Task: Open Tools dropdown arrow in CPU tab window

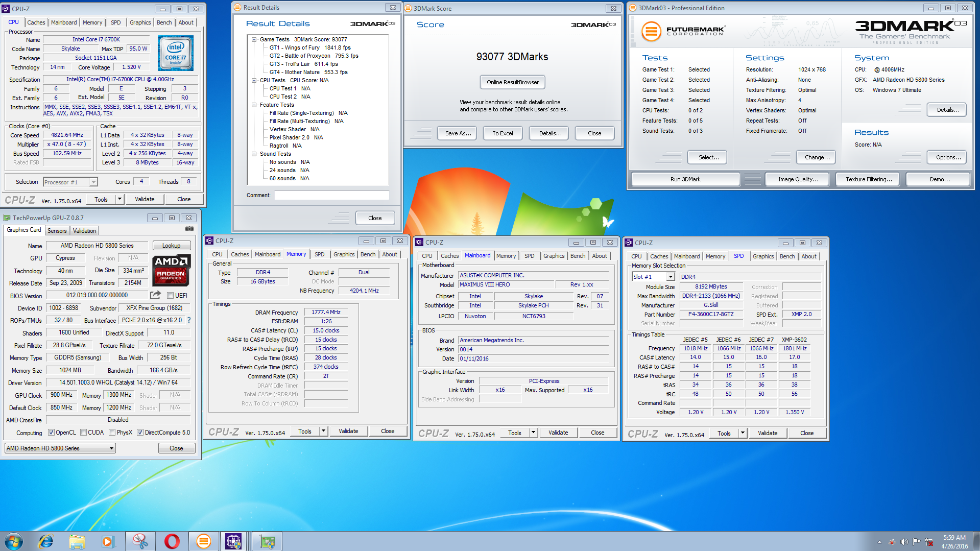Action: [x=119, y=199]
